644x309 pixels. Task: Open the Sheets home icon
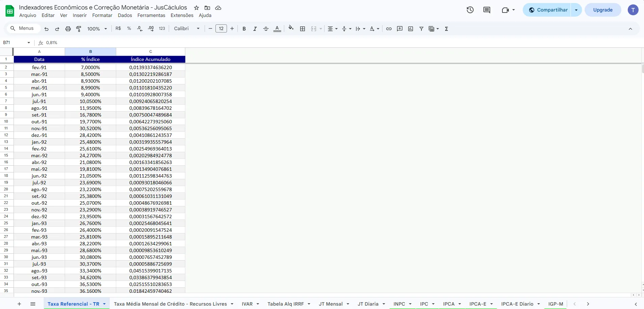coord(10,11)
